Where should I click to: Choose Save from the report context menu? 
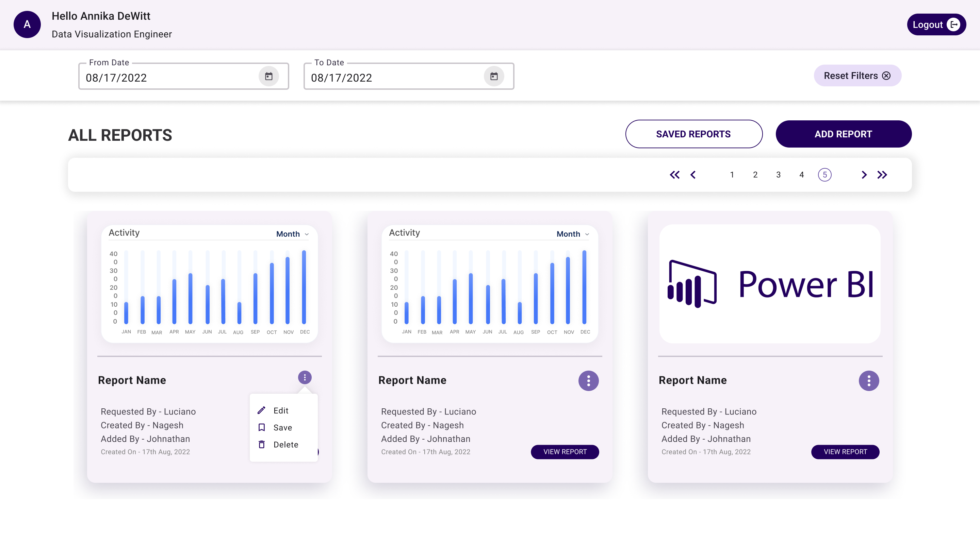[x=283, y=428]
